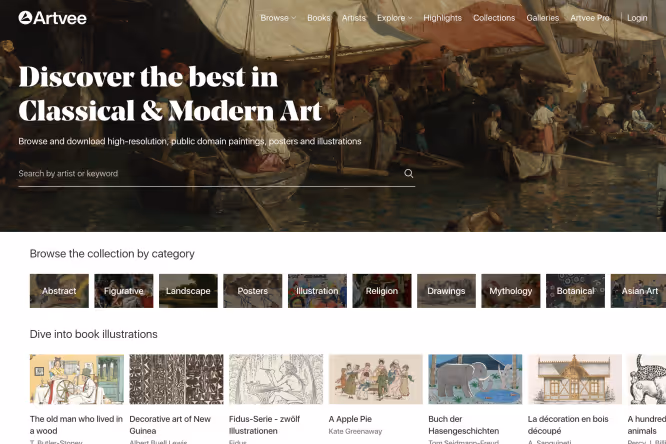Click the search magnifier icon
This screenshot has width=666, height=444.
click(x=409, y=173)
